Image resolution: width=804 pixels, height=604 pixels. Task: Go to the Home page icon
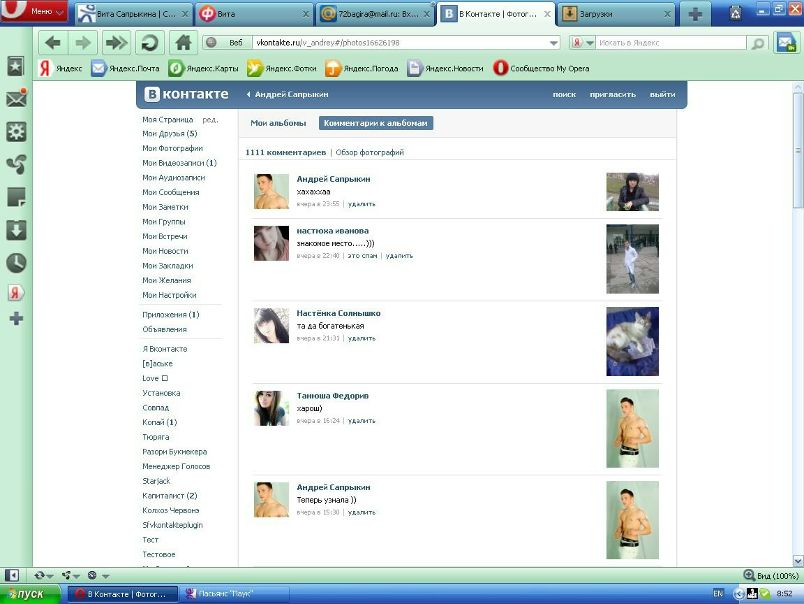[182, 43]
